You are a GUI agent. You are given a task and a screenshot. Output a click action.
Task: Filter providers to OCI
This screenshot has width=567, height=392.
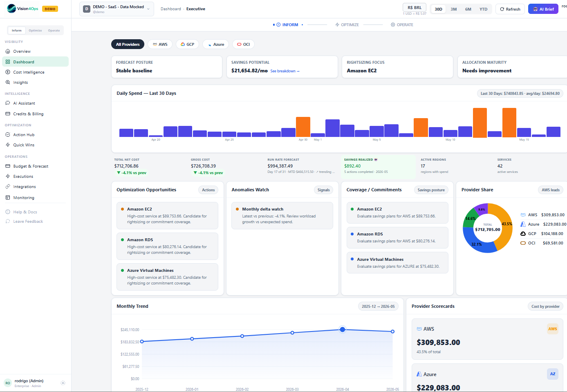click(243, 44)
